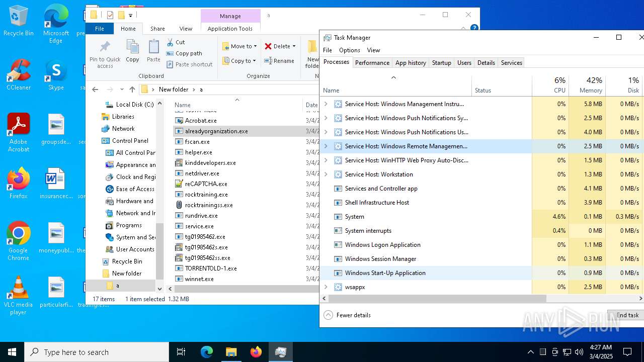The height and width of the screenshot is (362, 644).
Task: Open the notification center icon
Action: click(627, 352)
